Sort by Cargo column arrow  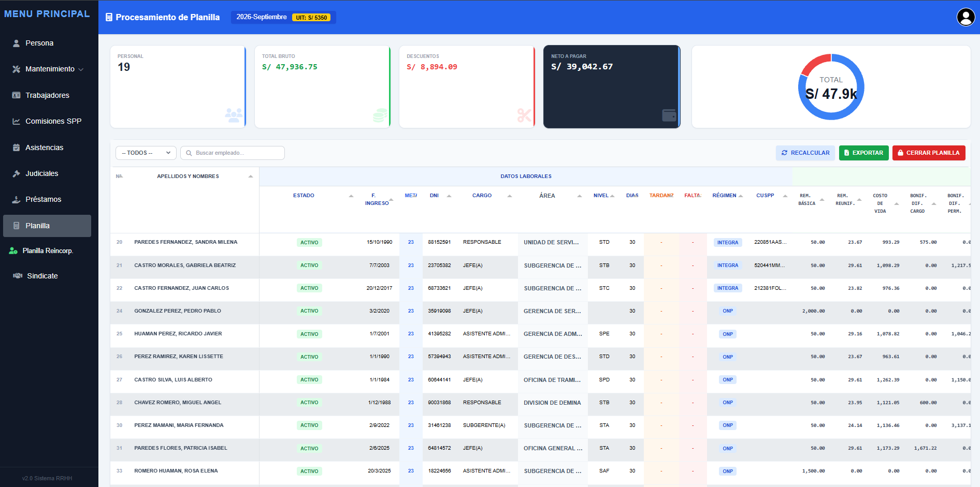point(510,196)
